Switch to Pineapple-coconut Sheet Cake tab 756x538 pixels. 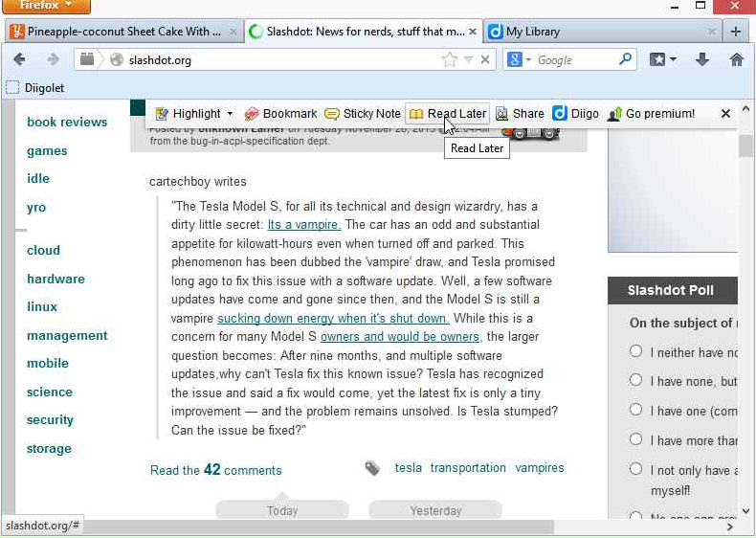click(123, 32)
